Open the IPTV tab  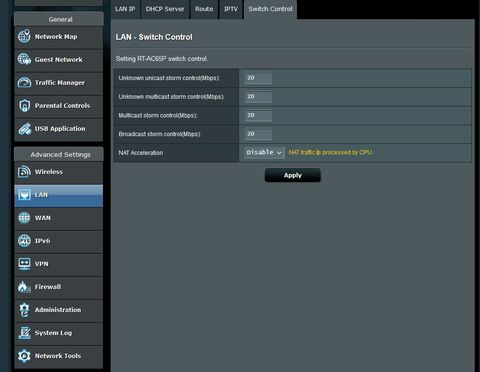(x=231, y=9)
